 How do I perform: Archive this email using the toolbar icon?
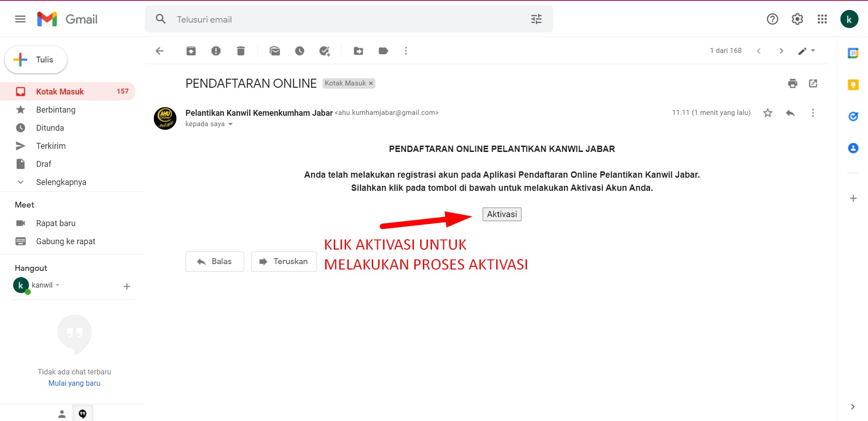[191, 51]
